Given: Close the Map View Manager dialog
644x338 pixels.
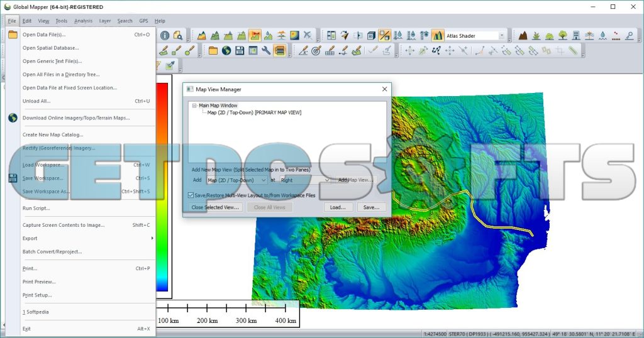Looking at the screenshot, I should coord(384,89).
